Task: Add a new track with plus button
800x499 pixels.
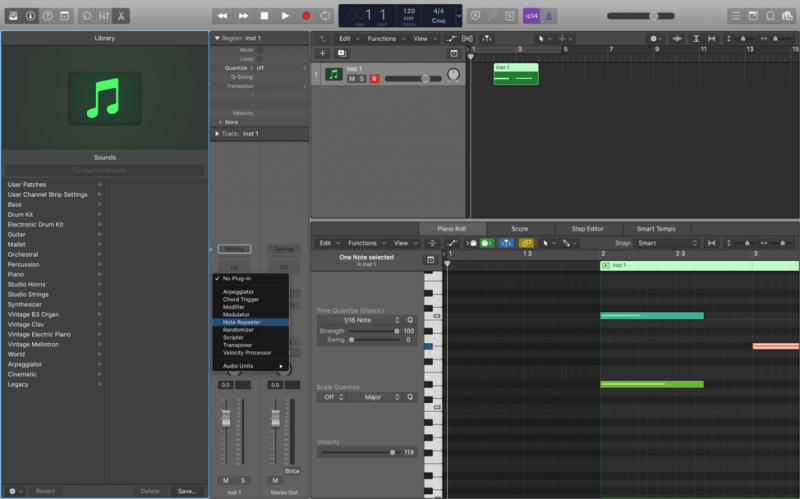Action: click(322, 53)
